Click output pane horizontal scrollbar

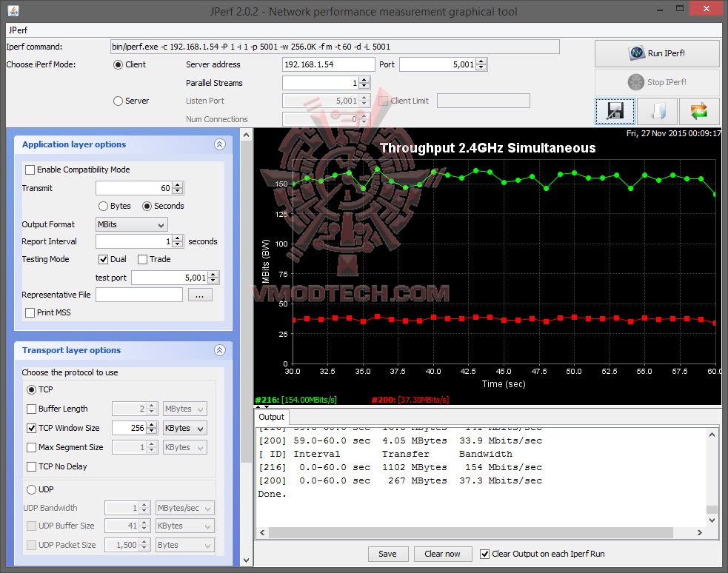pyautogui.click(x=471, y=532)
